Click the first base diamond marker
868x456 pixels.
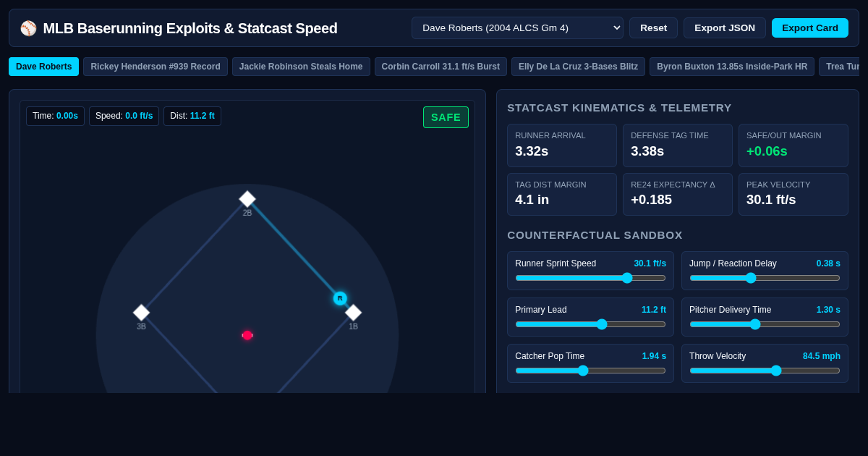(353, 313)
